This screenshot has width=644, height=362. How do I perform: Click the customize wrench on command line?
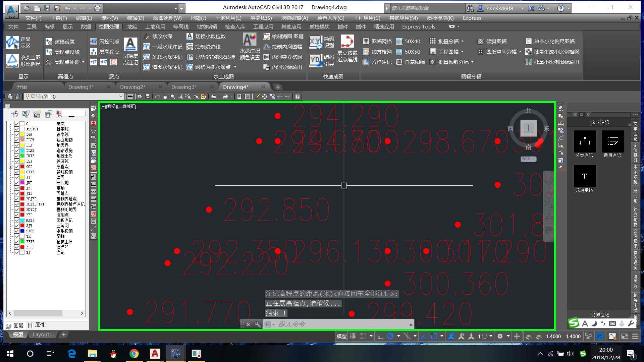pyautogui.click(x=258, y=324)
